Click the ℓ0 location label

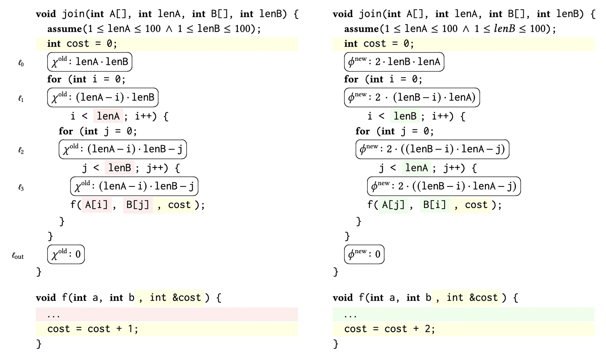click(21, 63)
